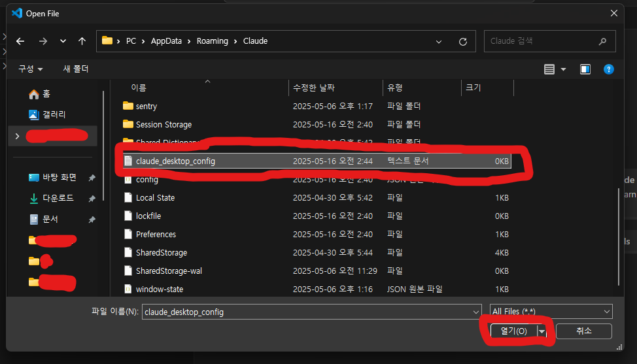Toggle the preview pane icon
The width and height of the screenshot is (637, 364).
click(585, 69)
